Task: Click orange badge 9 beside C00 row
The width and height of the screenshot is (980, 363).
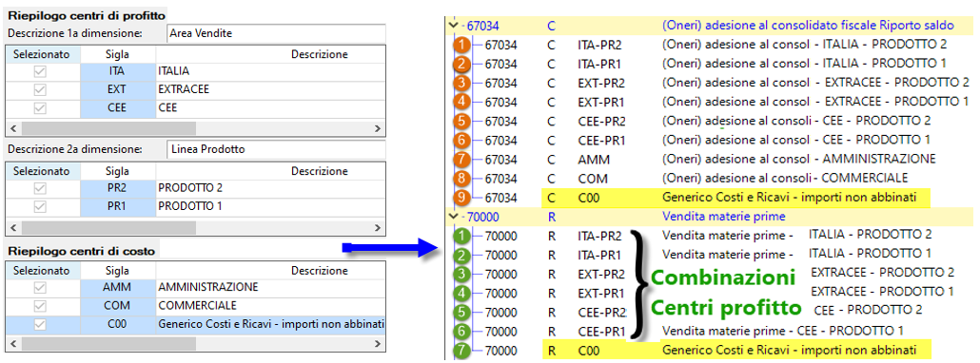Action: (x=461, y=198)
